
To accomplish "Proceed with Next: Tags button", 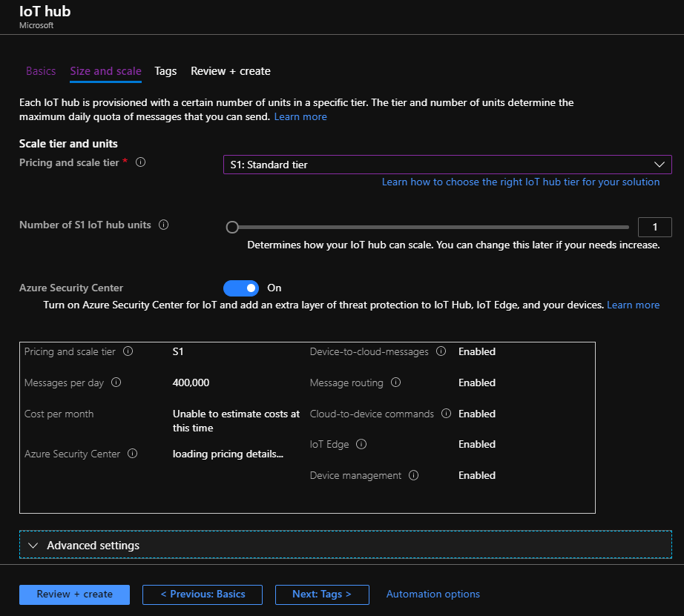I will [322, 595].
